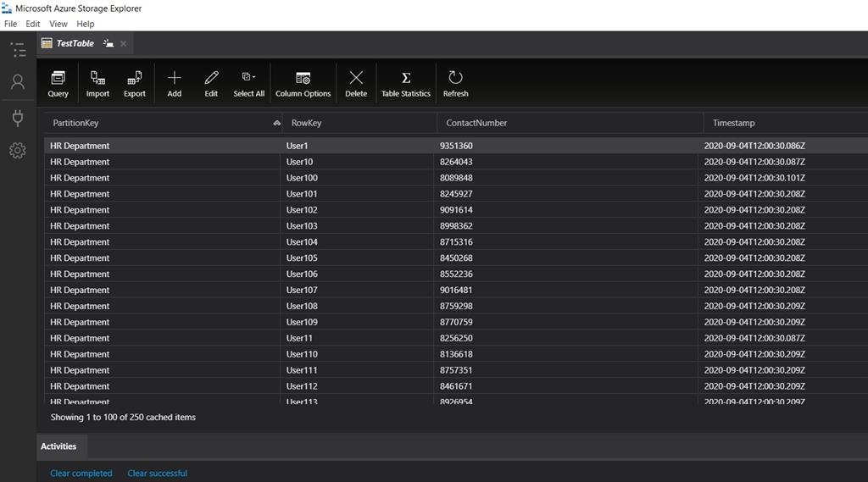Click the Clear successful link
The height and width of the screenshot is (482, 868).
pyautogui.click(x=157, y=474)
